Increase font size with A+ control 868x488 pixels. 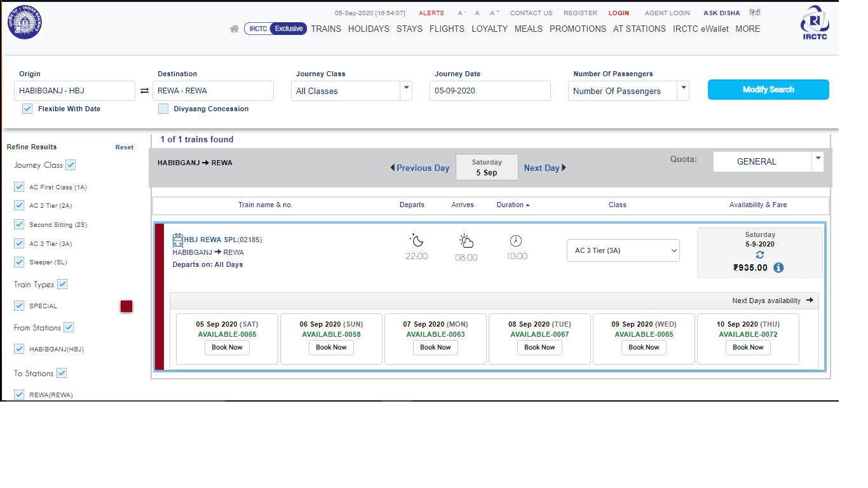point(494,13)
